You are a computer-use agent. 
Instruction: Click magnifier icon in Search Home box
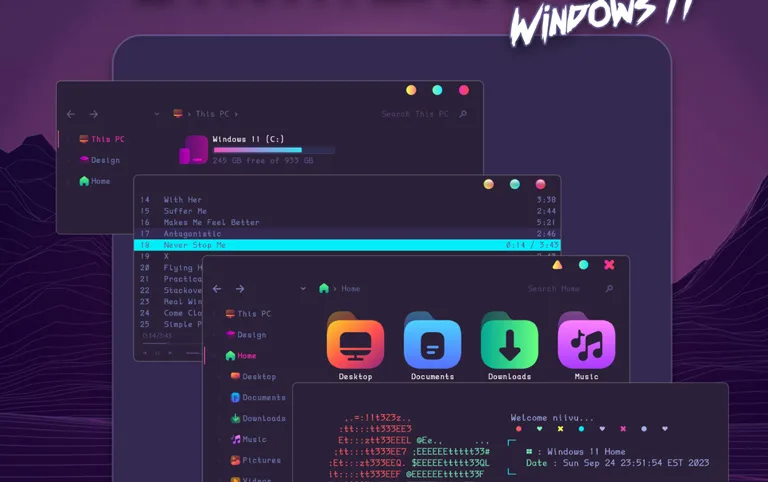[609, 289]
